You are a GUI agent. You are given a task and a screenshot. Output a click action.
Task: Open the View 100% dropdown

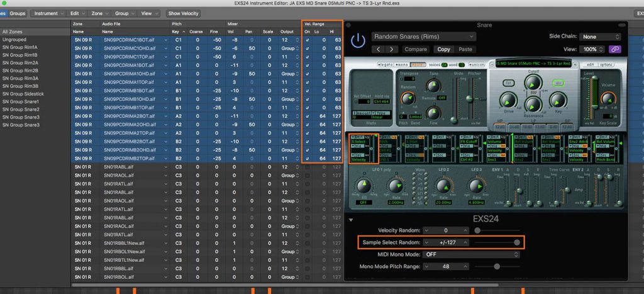[592, 49]
